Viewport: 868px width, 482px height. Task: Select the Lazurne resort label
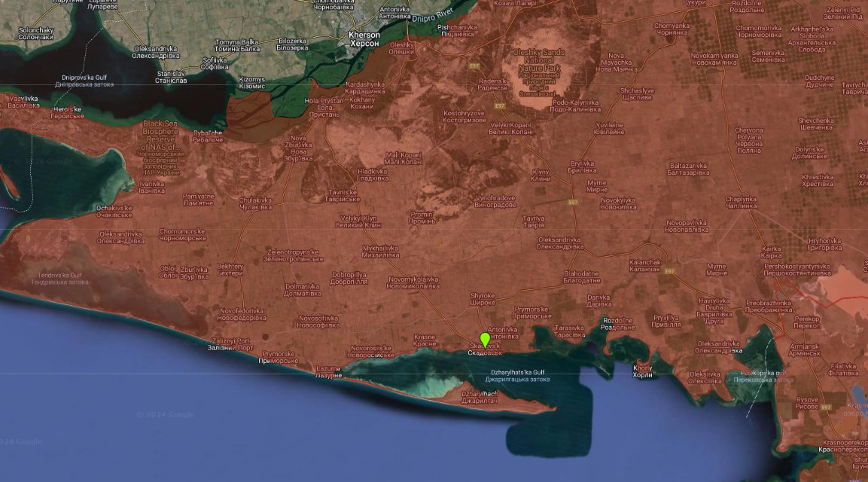coord(328,372)
